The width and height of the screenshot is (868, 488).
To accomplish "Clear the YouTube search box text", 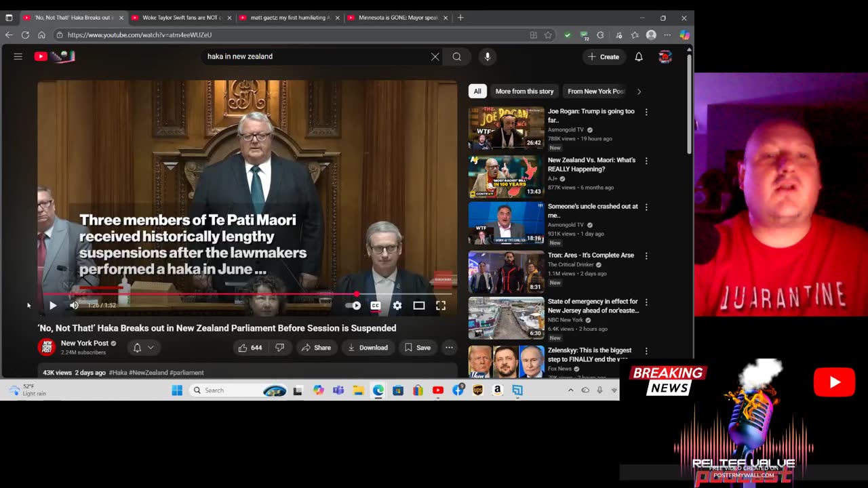I will tap(435, 57).
